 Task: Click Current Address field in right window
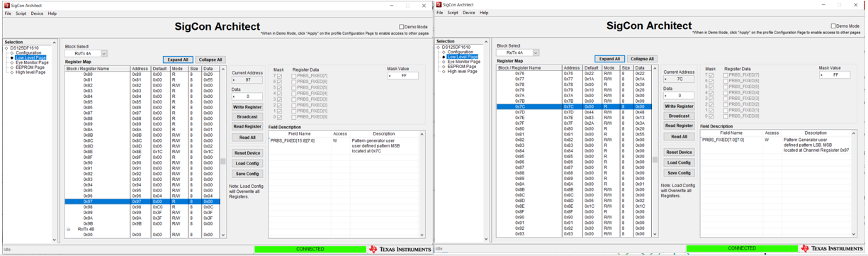coord(679,79)
